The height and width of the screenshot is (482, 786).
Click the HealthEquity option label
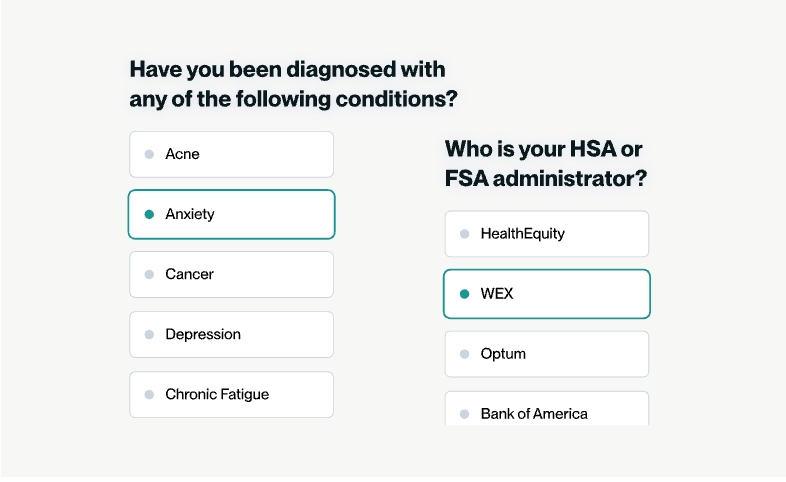point(522,234)
